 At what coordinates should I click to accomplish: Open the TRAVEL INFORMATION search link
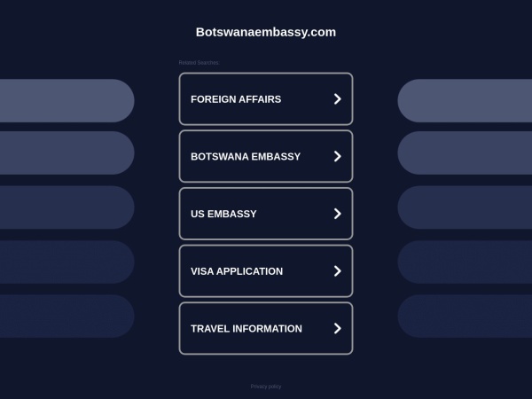(x=266, y=328)
